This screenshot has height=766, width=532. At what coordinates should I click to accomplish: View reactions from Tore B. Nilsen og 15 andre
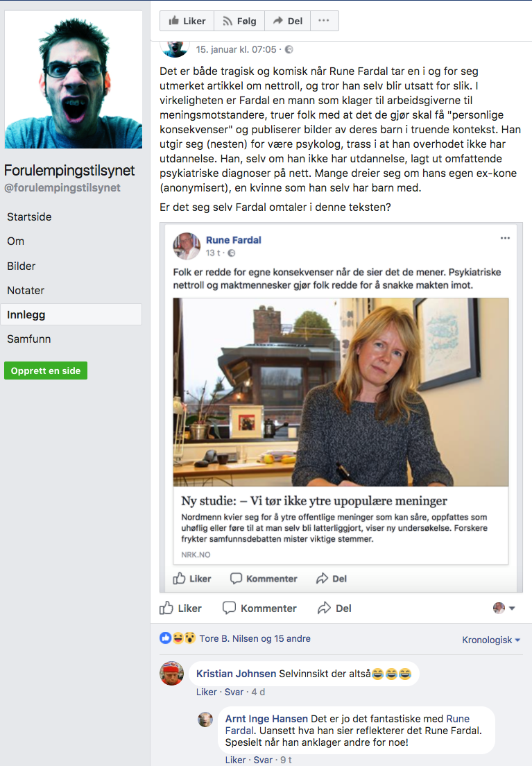255,638
